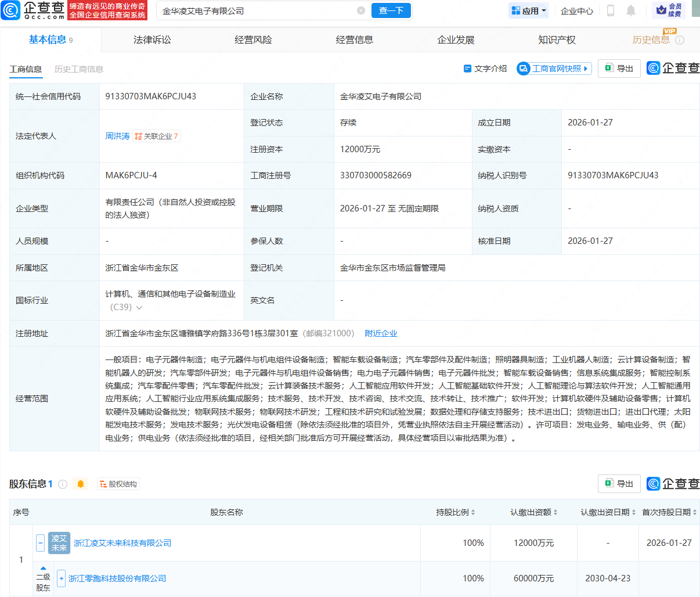
Task: Click info icon next to 股东信息 heading
Action: (x=63, y=484)
